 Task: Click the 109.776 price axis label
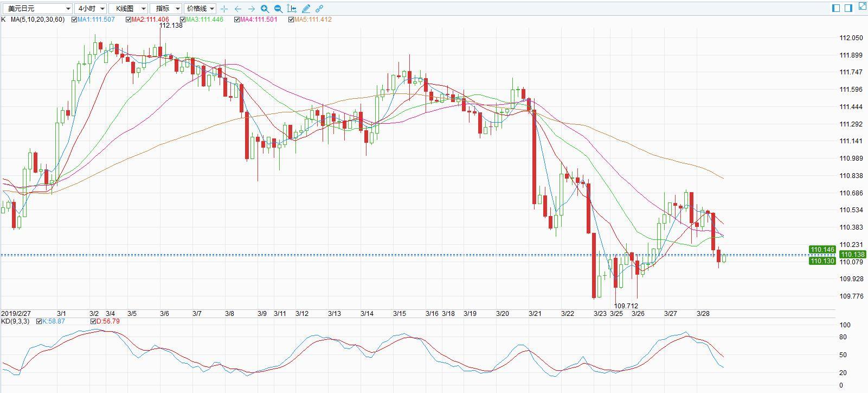click(x=851, y=296)
